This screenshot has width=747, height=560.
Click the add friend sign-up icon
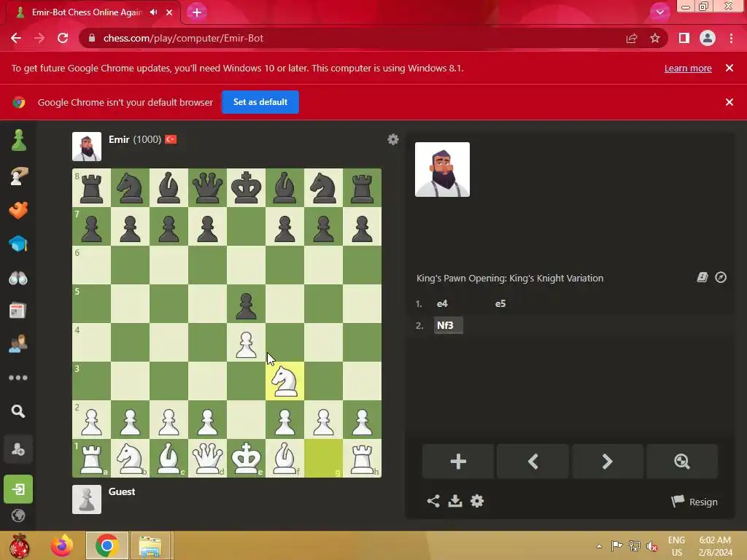tap(18, 449)
